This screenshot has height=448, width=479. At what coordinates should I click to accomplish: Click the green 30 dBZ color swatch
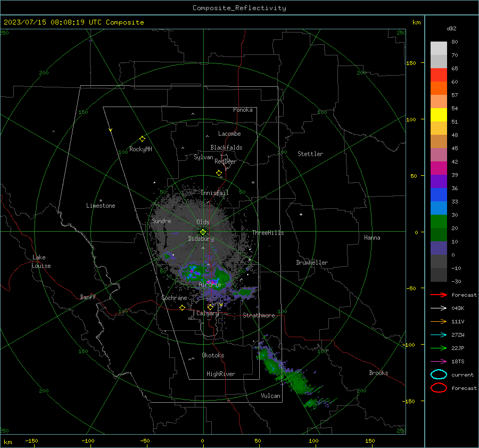[439, 221]
